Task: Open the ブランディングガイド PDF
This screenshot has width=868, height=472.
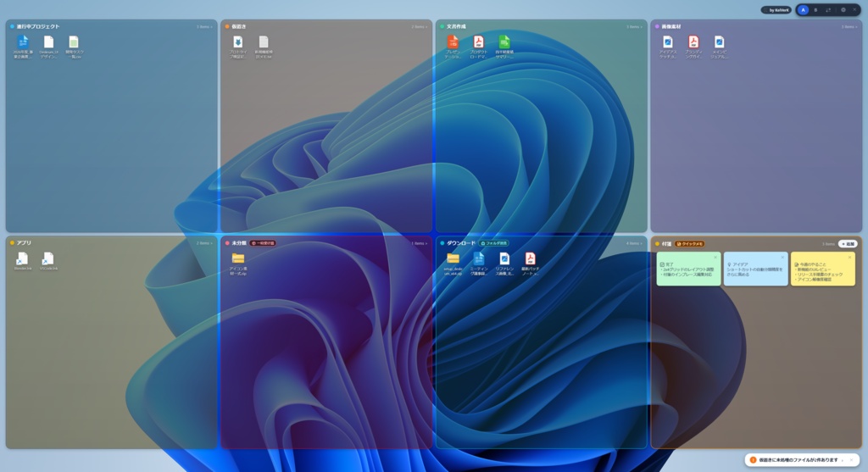Action: 693,47
